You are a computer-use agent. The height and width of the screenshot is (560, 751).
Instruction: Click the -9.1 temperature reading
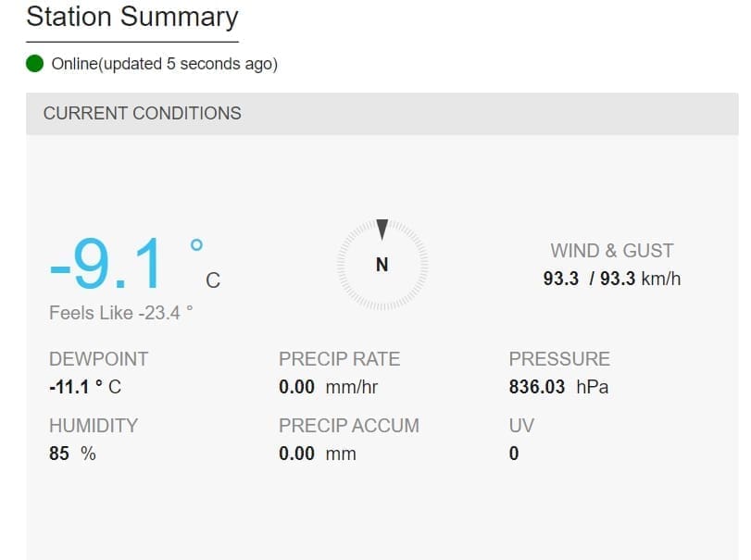click(106, 265)
